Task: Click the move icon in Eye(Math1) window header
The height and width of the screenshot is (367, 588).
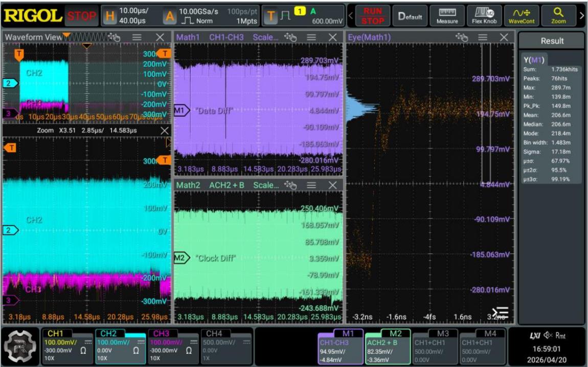Action: point(462,37)
